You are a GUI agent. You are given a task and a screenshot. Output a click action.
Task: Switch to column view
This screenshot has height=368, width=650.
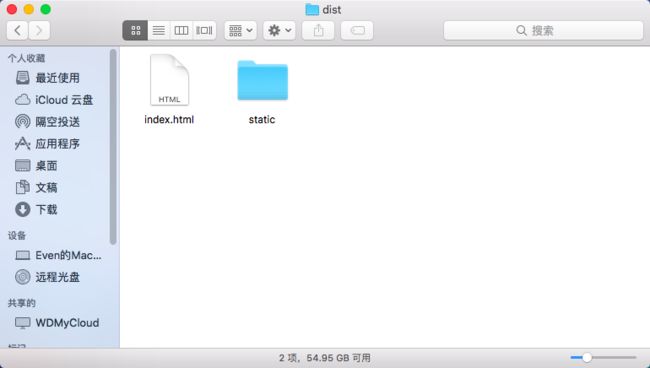tap(181, 30)
